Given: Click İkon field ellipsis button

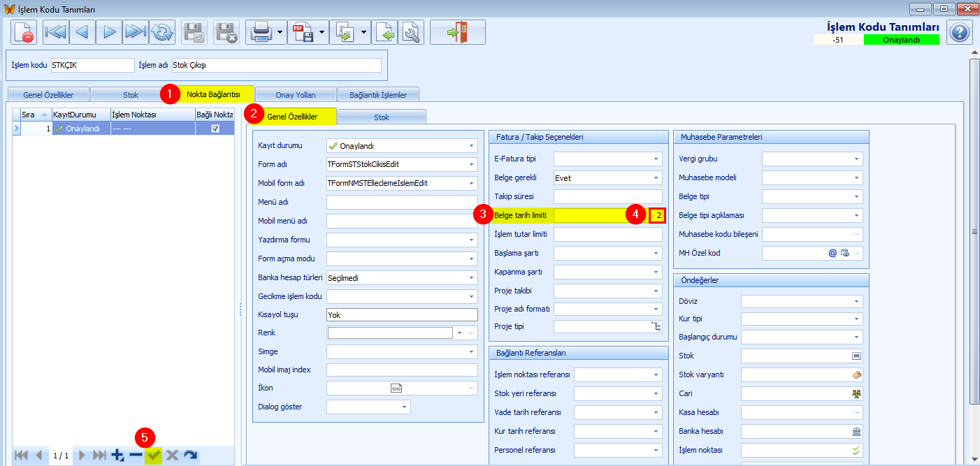Looking at the screenshot, I should 472,388.
